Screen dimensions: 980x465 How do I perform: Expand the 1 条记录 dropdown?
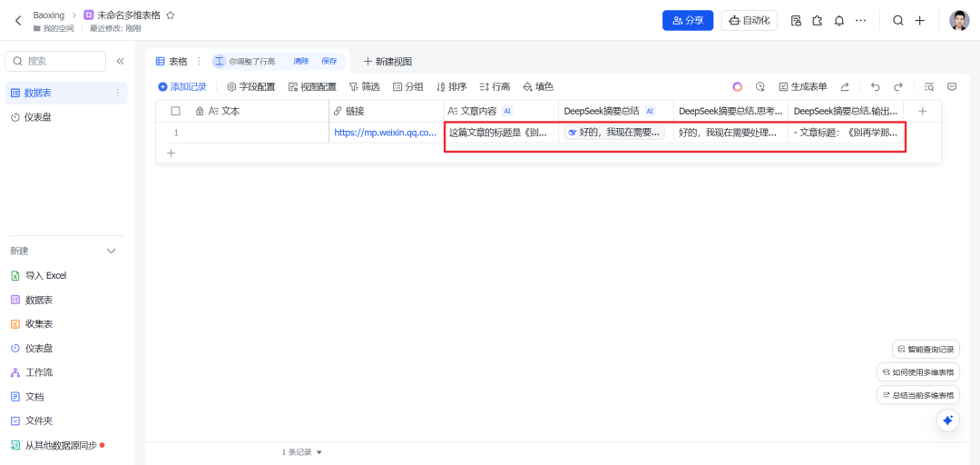tap(302, 452)
